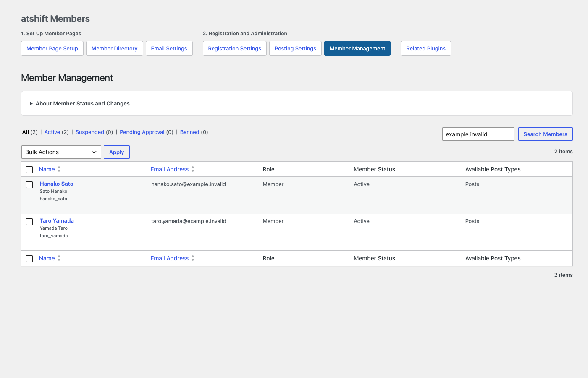Sort by Name in table footer

(47, 258)
